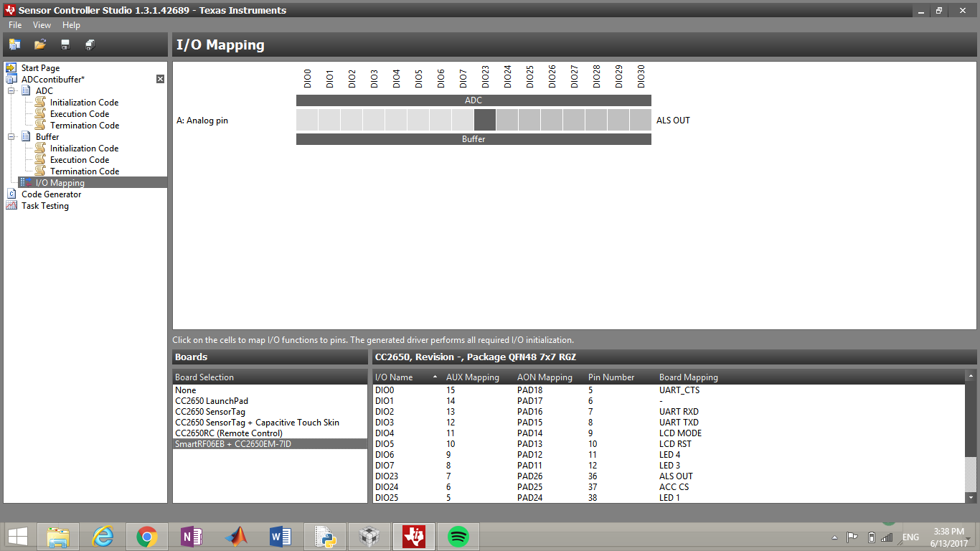980x551 pixels.
Task: Close the ADCcontibuffer project with the X
Action: [161, 80]
